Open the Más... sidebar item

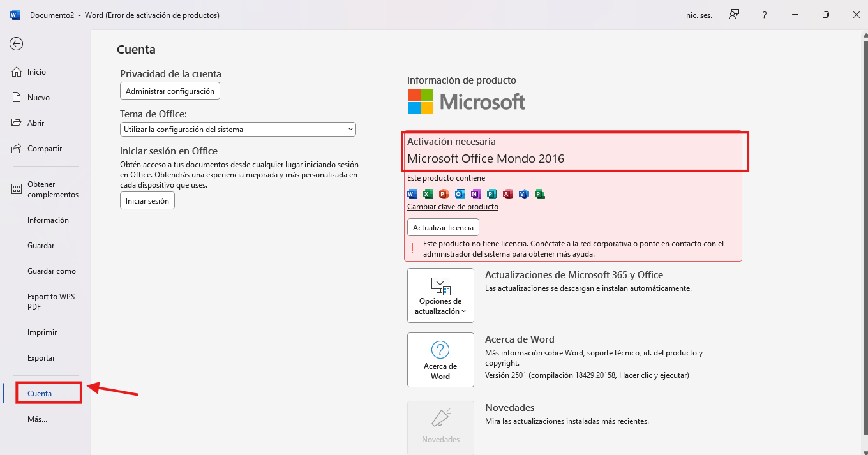click(37, 419)
